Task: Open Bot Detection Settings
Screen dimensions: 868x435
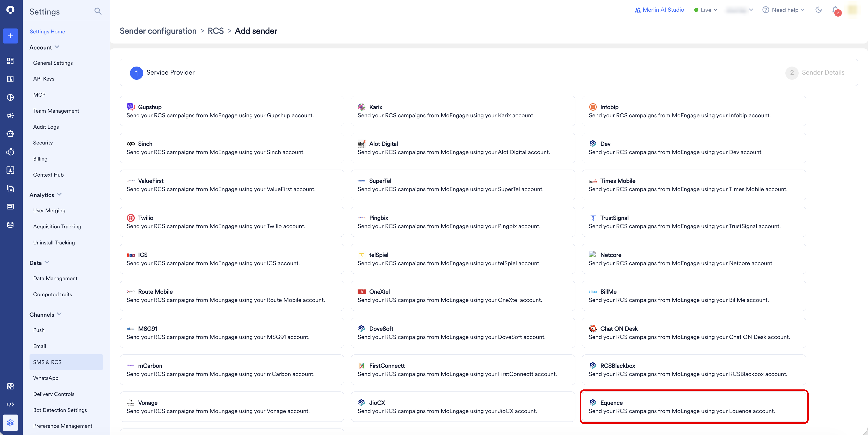Action: 60,410
